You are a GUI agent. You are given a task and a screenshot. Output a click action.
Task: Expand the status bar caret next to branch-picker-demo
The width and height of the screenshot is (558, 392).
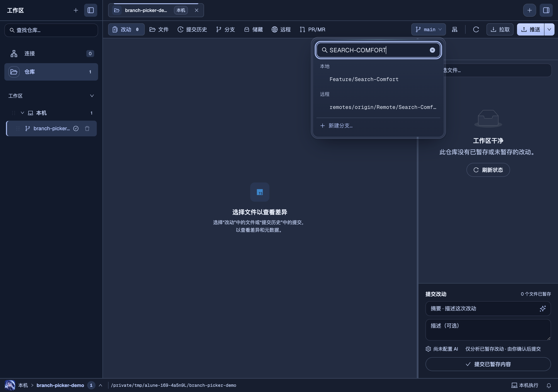pyautogui.click(x=100, y=385)
